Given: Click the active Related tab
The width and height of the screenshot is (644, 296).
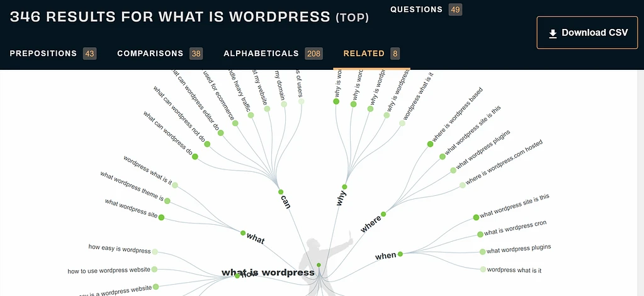Looking at the screenshot, I should click(x=371, y=54).
